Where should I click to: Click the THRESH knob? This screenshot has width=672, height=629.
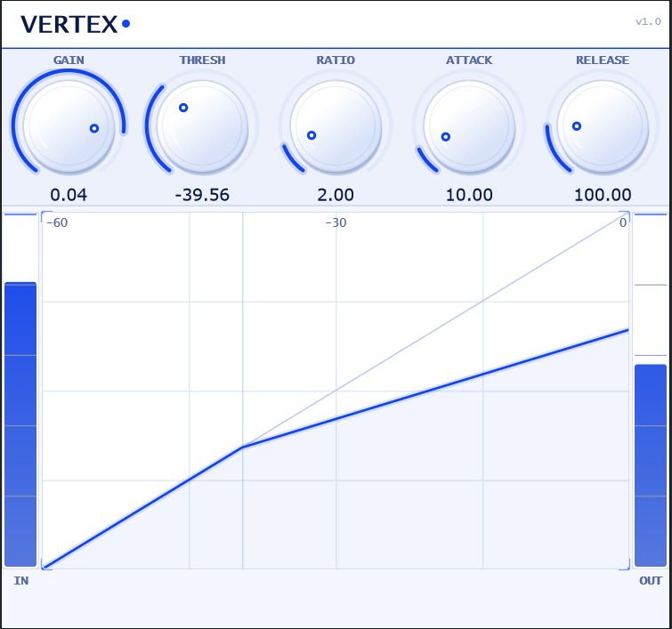pos(202,126)
